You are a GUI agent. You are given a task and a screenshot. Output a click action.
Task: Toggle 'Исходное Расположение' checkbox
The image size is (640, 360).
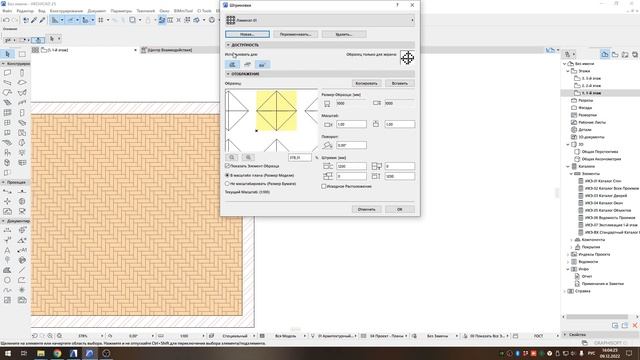(324, 186)
